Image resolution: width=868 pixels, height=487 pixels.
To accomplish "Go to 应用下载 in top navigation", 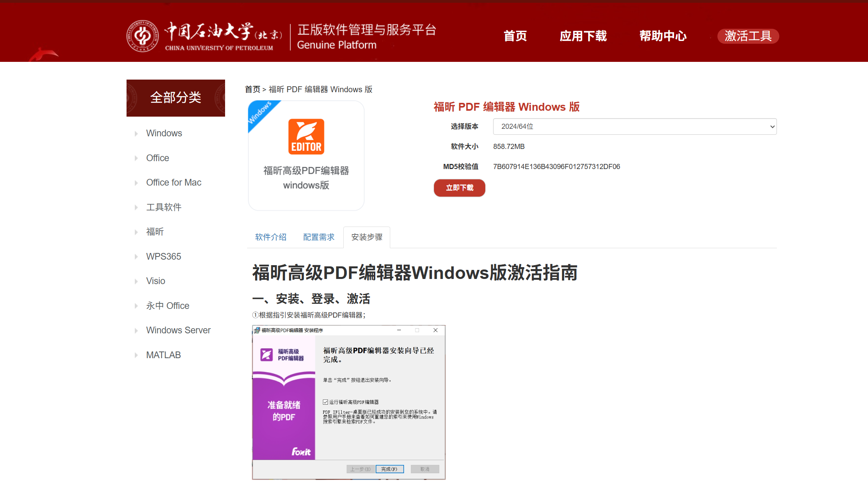I will click(583, 36).
